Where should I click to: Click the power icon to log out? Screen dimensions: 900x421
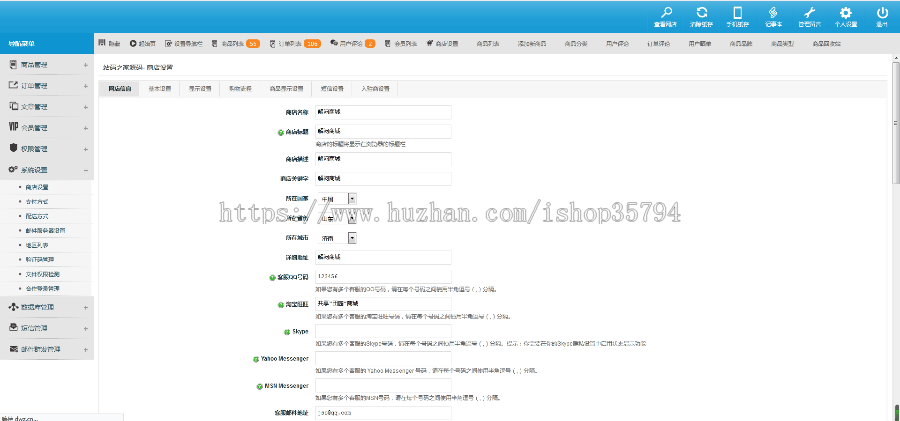coord(882,13)
